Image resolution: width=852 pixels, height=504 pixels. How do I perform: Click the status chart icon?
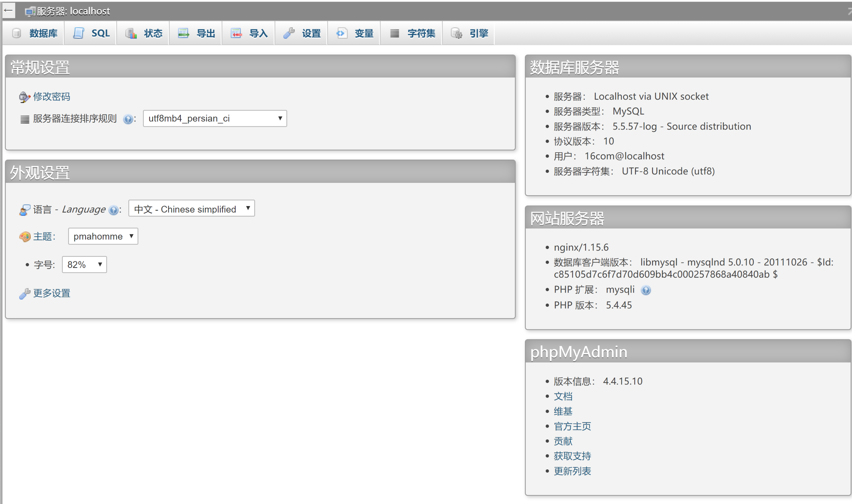[131, 33]
